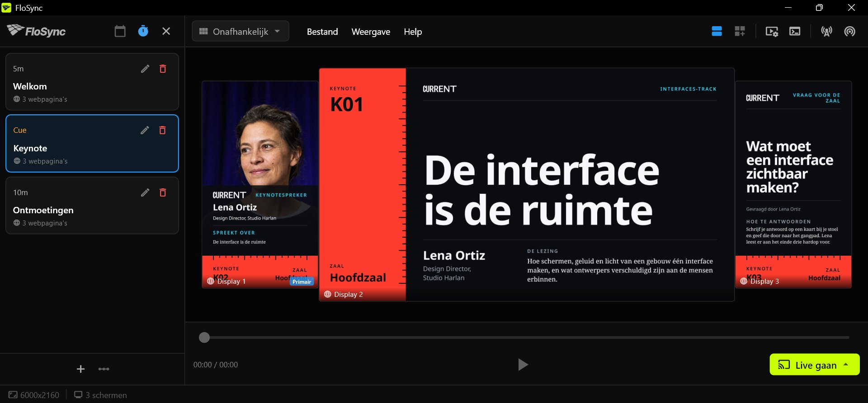Add a new item with plus icon
The image size is (868, 403).
pos(80,369)
